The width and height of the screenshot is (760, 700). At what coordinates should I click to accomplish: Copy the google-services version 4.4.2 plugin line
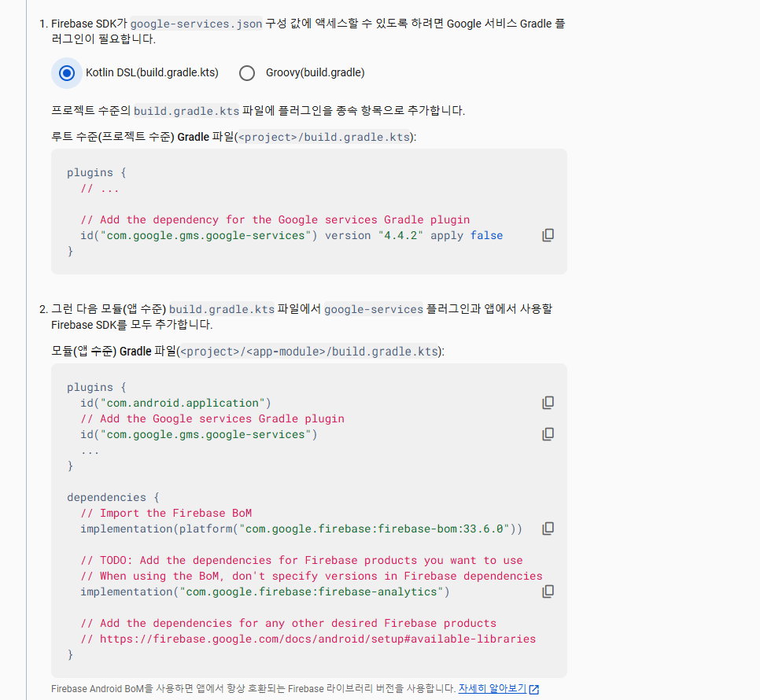[548, 235]
